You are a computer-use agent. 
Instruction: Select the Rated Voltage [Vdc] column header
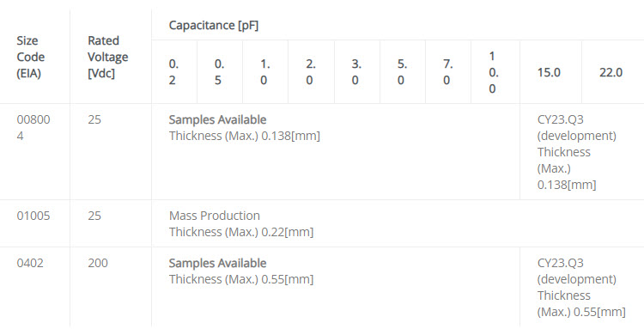point(107,57)
